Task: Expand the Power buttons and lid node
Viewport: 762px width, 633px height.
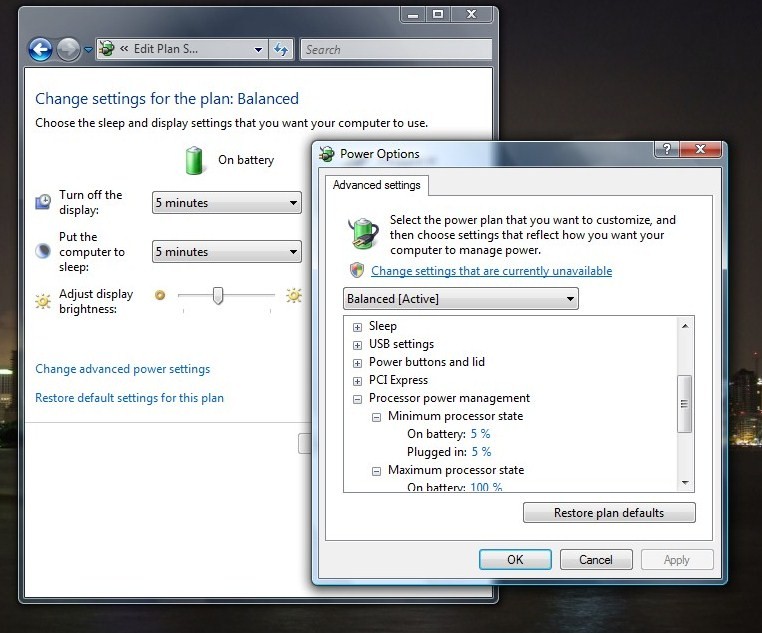Action: click(357, 363)
